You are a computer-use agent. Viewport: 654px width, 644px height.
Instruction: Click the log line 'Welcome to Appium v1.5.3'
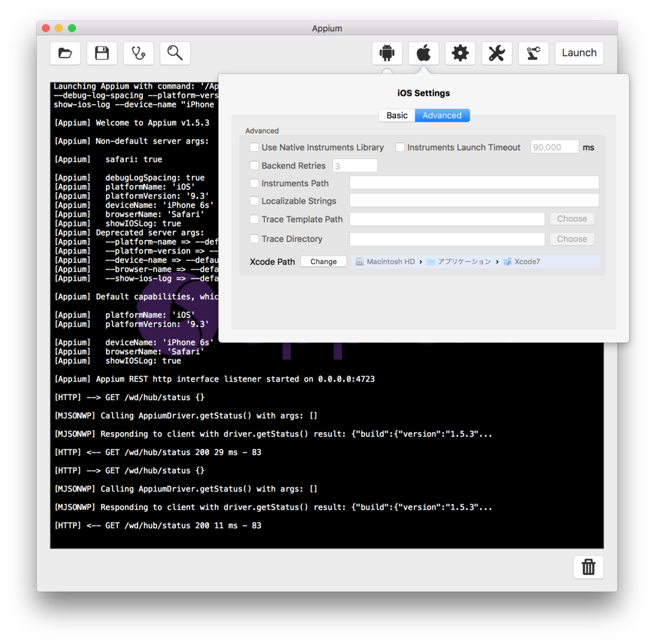[x=132, y=123]
